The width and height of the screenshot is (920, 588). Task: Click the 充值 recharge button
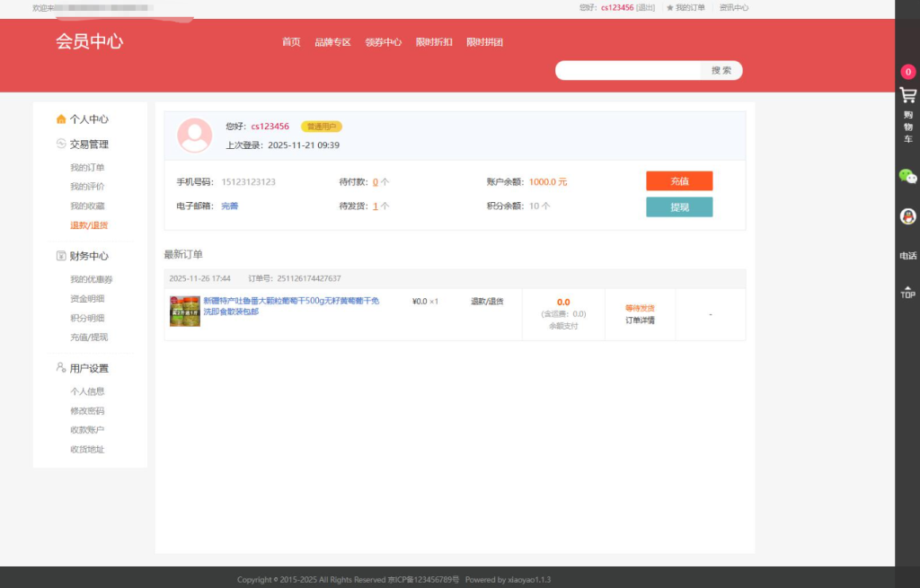679,180
